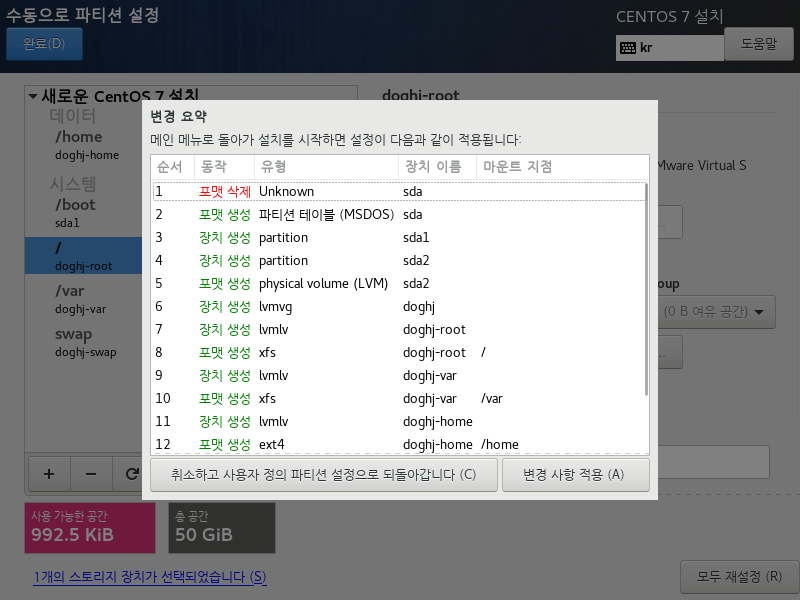Select row 1 포맷 삭제 Unknown
The height and width of the screenshot is (600, 800).
pyautogui.click(x=398, y=191)
